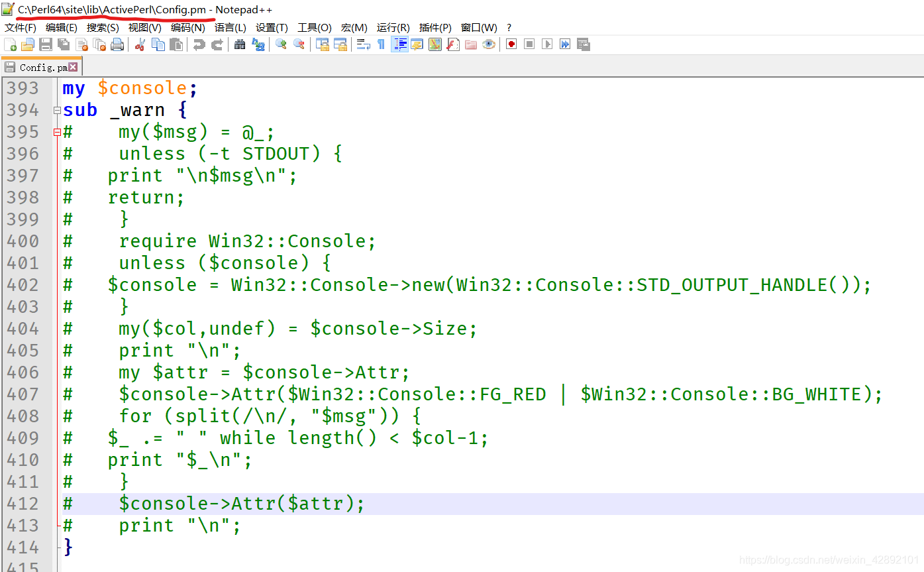
Task: Run macro multiple times icon
Action: pyautogui.click(x=565, y=44)
